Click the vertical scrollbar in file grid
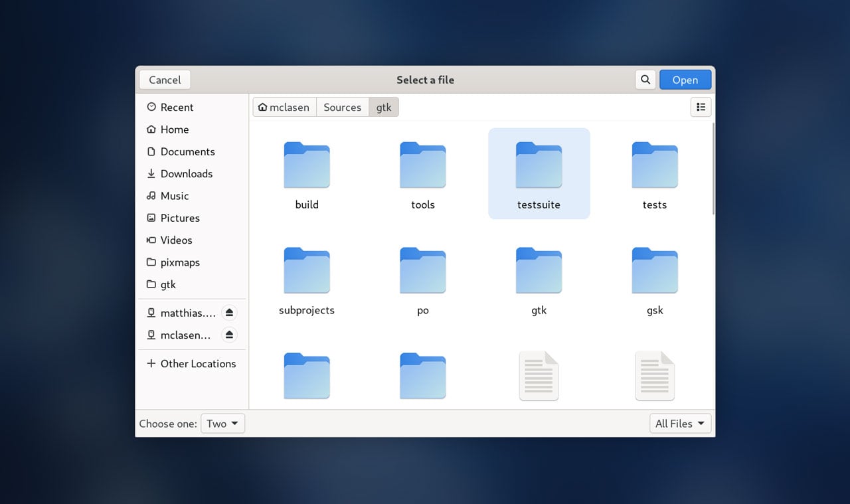The width and height of the screenshot is (850, 504). [713, 168]
